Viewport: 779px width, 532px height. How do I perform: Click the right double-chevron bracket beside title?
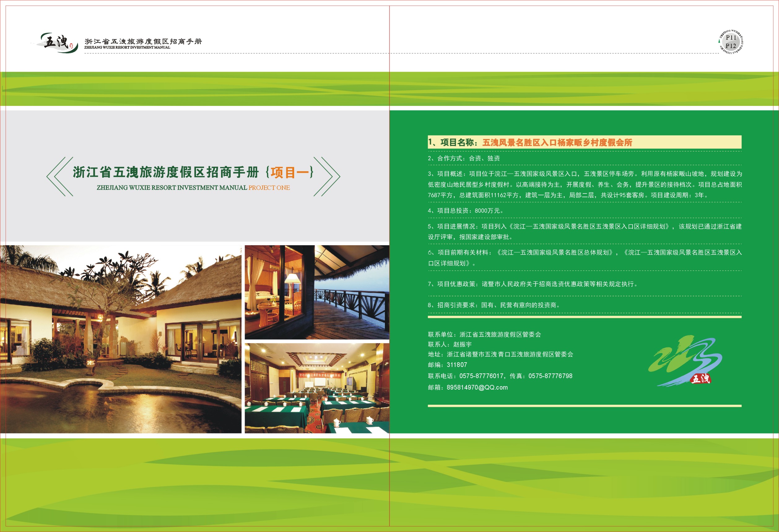327,176
